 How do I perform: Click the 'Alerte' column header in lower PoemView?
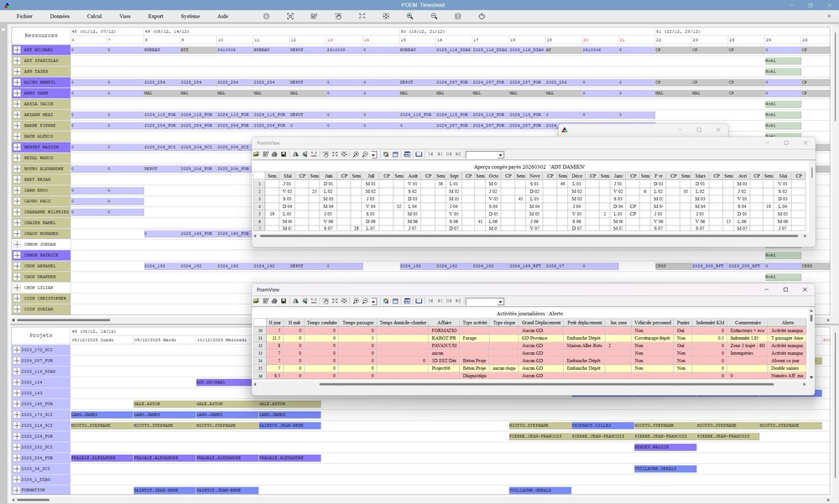tap(788, 323)
